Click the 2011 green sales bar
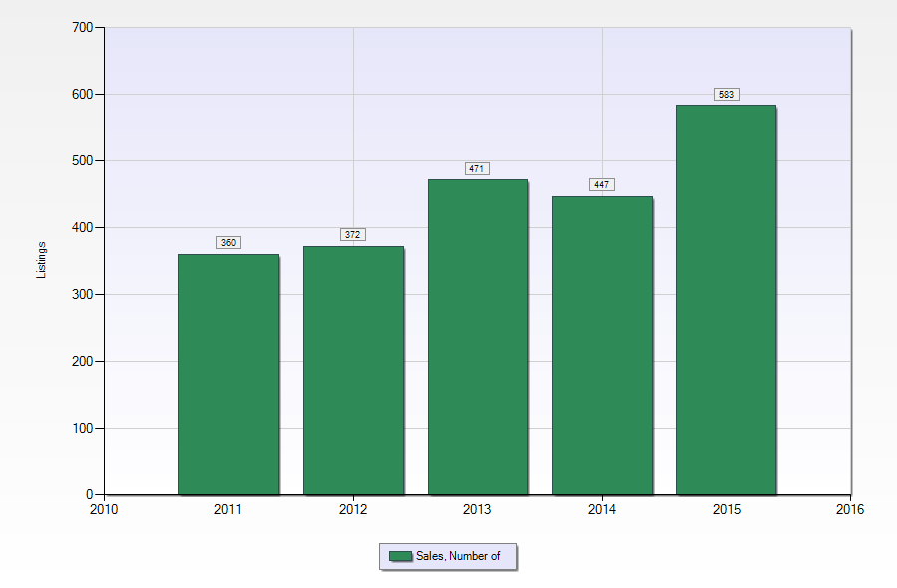Image resolution: width=897 pixels, height=588 pixels. click(229, 375)
